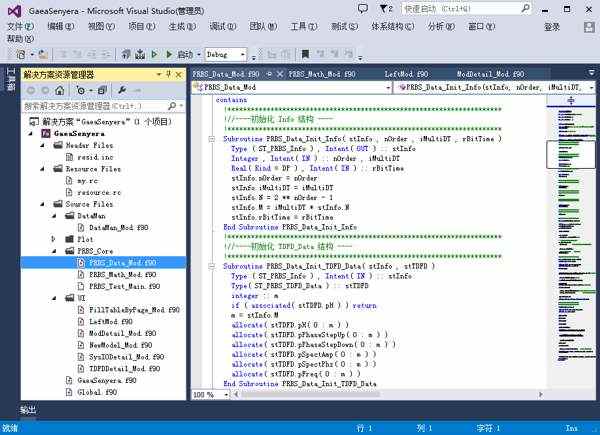Select PRBS_Test_Main.f90 file
The height and width of the screenshot is (435, 600).
click(x=124, y=286)
